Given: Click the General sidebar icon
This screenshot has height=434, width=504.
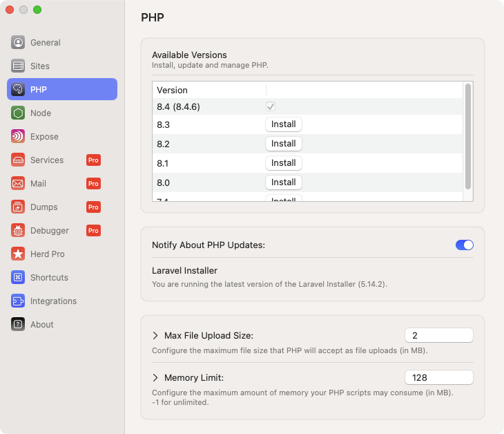Looking at the screenshot, I should 18,42.
